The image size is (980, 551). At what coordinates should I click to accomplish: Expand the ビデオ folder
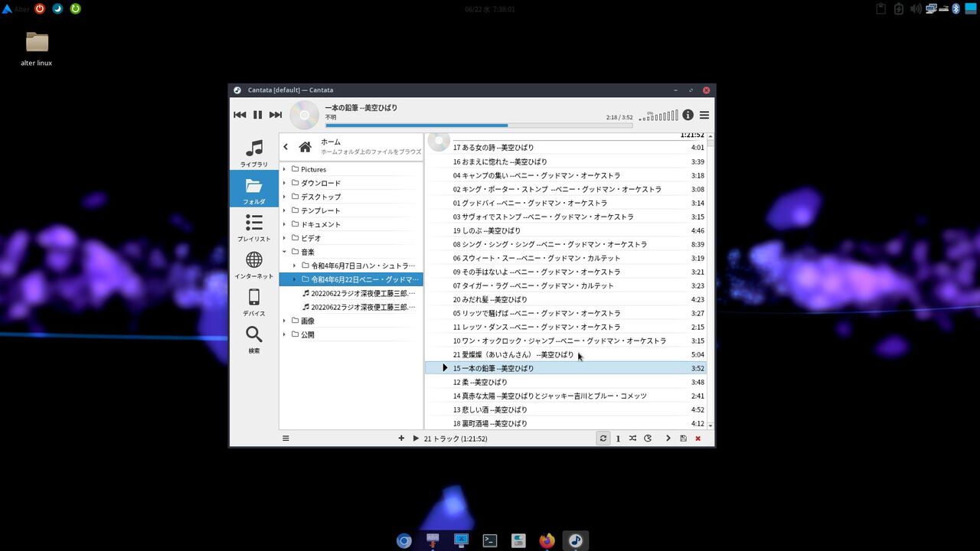coord(284,238)
